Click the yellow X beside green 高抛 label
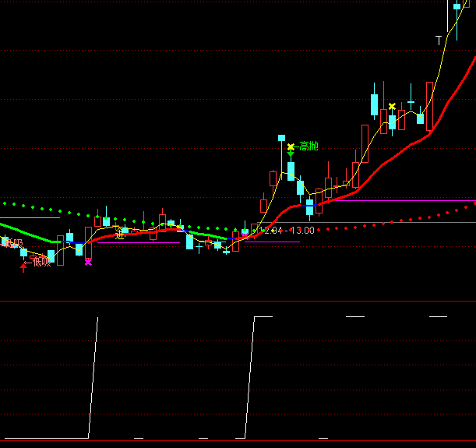This screenshot has width=476, height=448. pyautogui.click(x=291, y=146)
